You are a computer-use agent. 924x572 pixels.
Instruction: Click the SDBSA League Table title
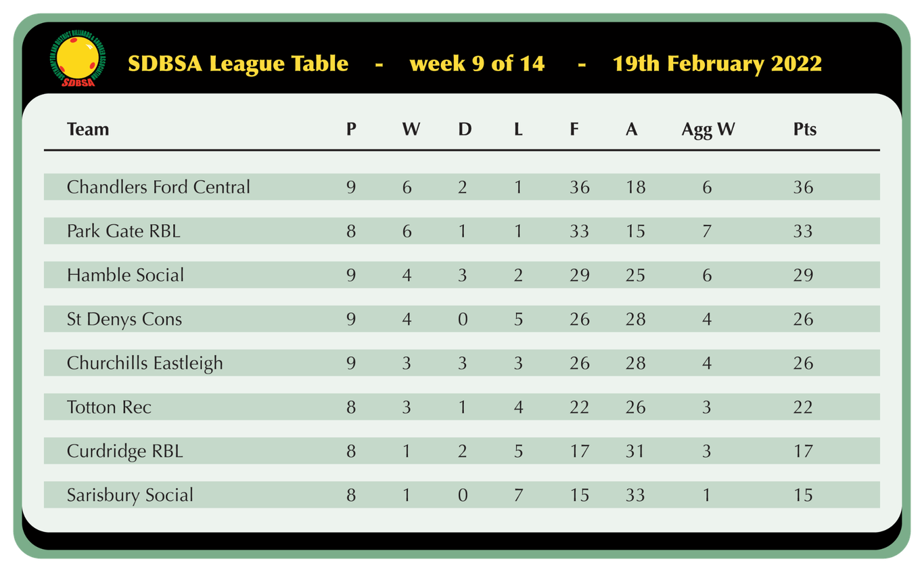(238, 64)
